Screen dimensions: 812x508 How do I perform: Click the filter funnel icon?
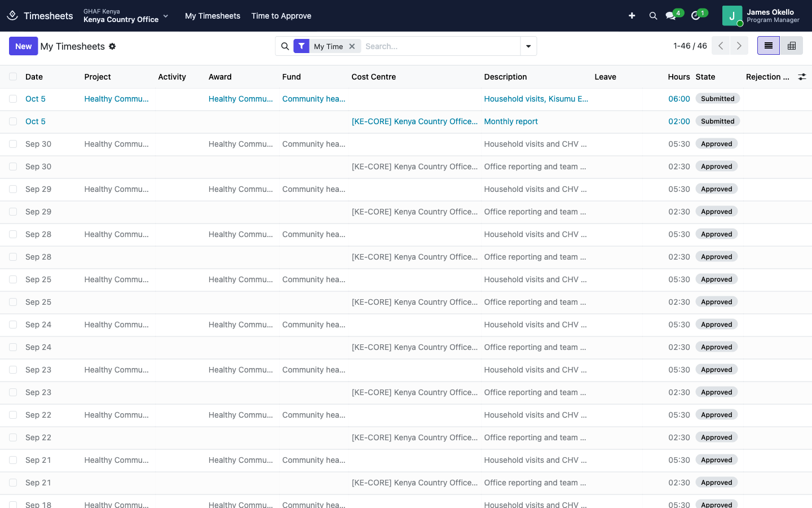pos(302,46)
